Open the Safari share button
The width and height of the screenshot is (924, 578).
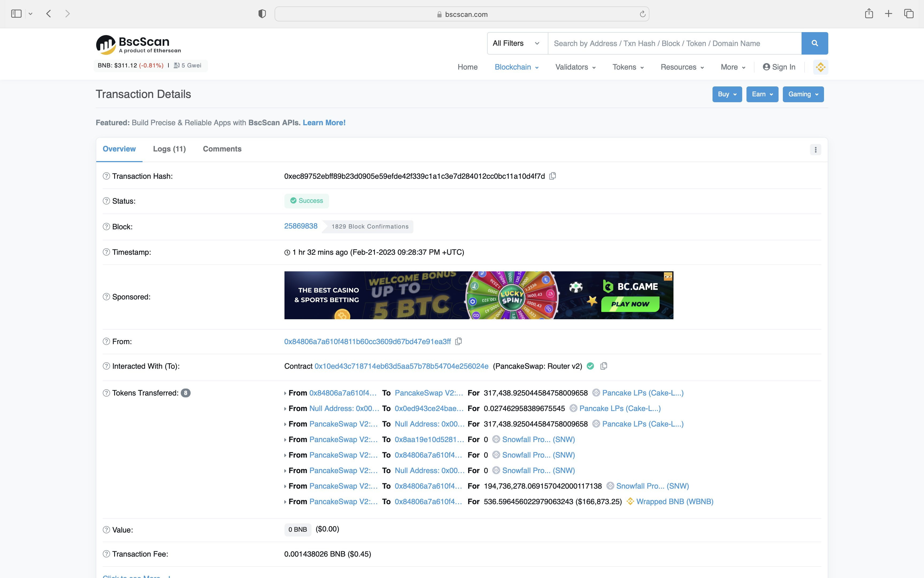(x=869, y=13)
